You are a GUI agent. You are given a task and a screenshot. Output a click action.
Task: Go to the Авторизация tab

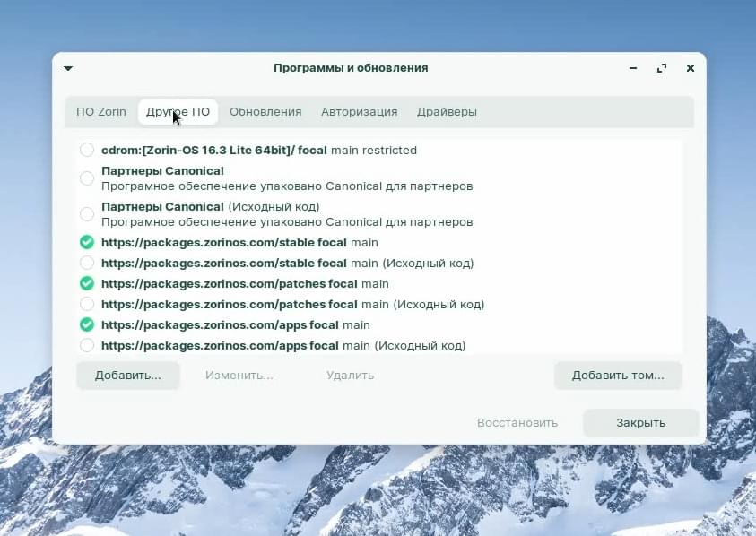point(360,112)
